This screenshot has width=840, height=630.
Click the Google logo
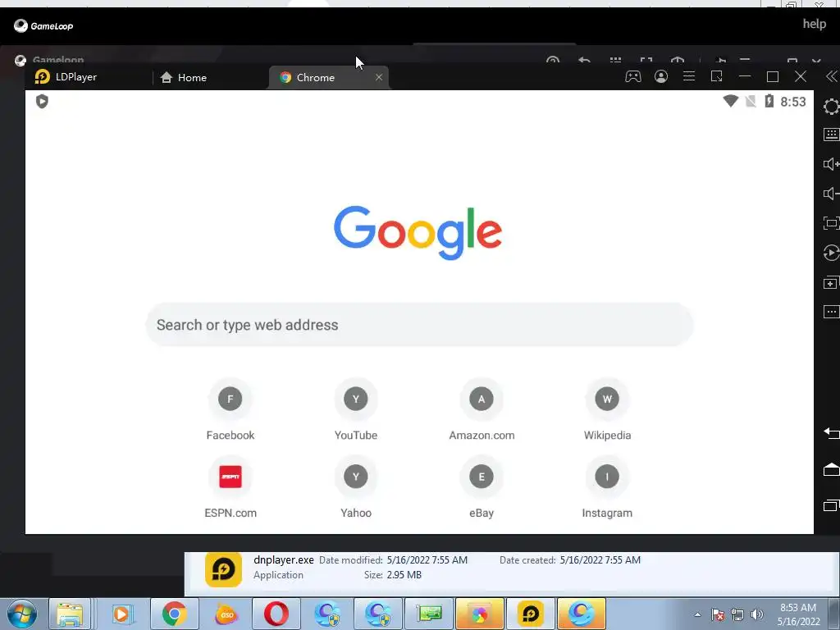click(418, 232)
